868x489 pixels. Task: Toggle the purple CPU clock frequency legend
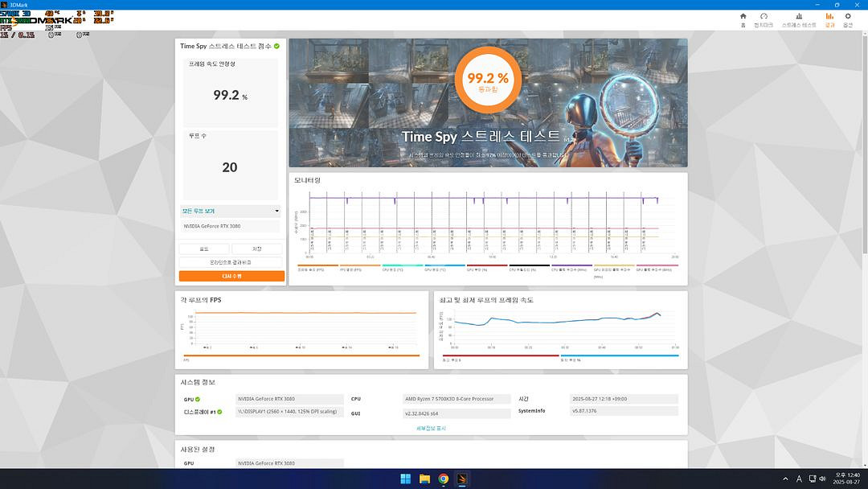[572, 268]
